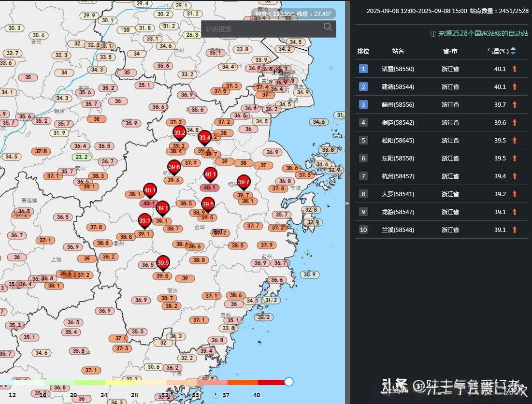This screenshot has width=532, height=404.
Task: Open station 嵊州(58556) from the list
Action: [x=398, y=104]
